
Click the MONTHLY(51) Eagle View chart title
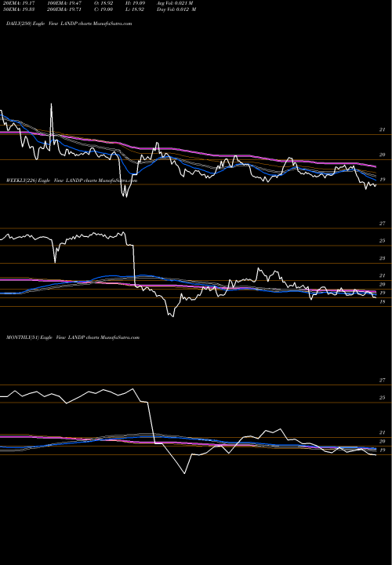[x=73, y=337]
